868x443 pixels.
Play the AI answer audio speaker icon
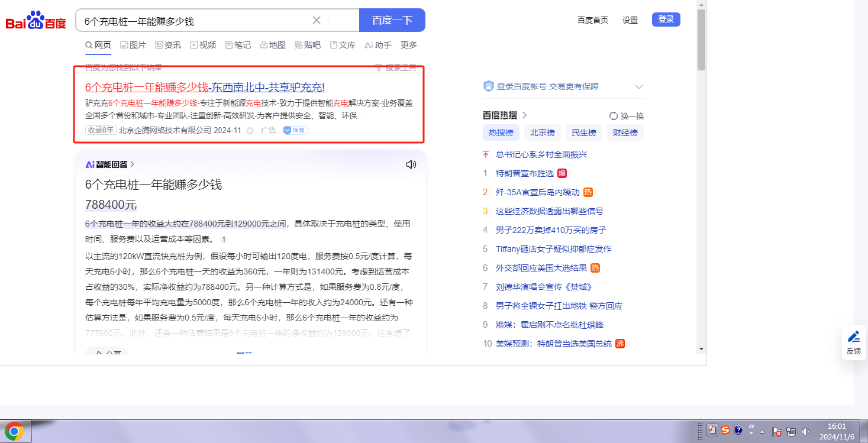click(411, 164)
